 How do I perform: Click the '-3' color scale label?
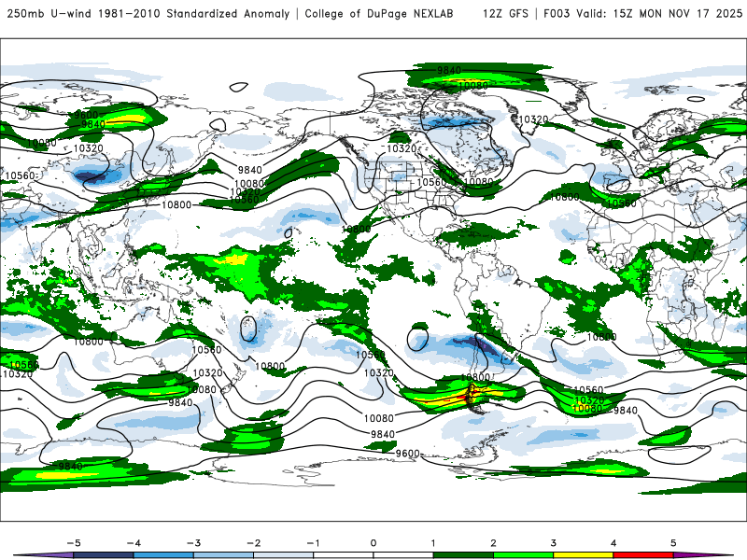coord(193,543)
